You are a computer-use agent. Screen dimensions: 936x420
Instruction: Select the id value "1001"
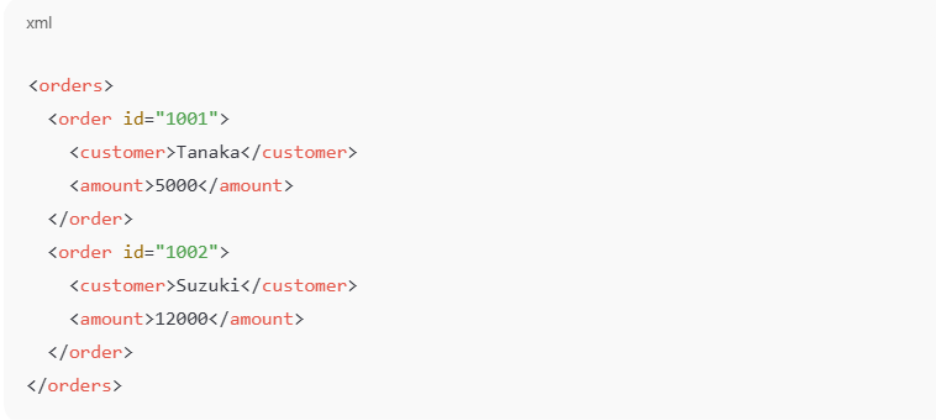[x=187, y=119]
